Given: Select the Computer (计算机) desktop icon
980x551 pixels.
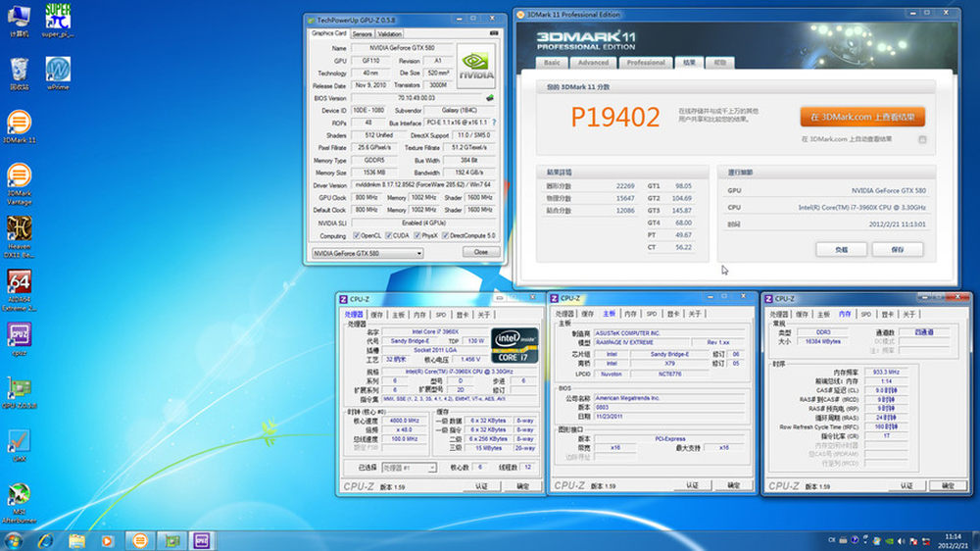Looking at the screenshot, I should [x=20, y=20].
